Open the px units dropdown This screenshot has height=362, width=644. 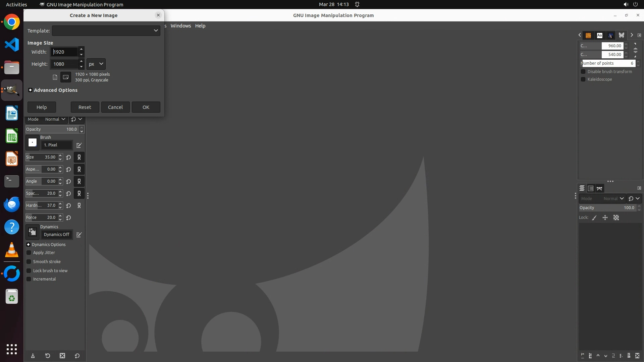[96, 64]
